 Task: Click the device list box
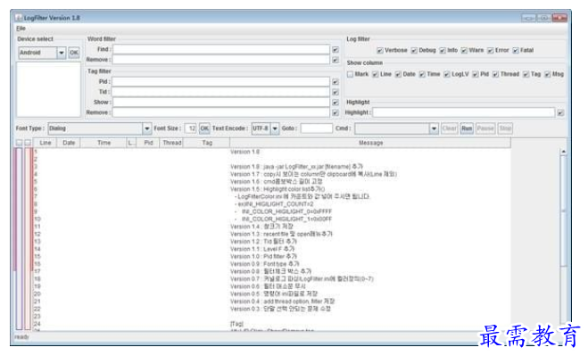(x=48, y=89)
